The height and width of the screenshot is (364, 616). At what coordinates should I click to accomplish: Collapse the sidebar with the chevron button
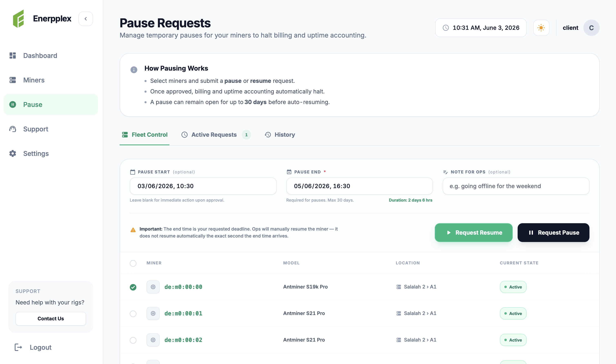point(86,19)
